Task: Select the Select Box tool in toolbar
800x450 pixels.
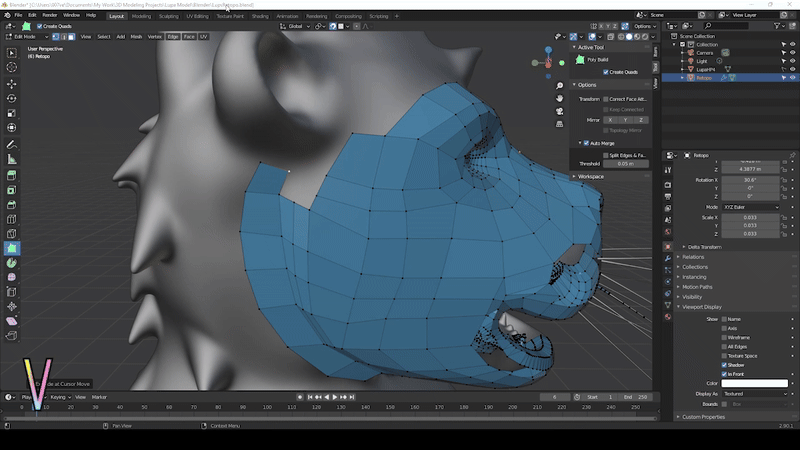Action: [12, 53]
